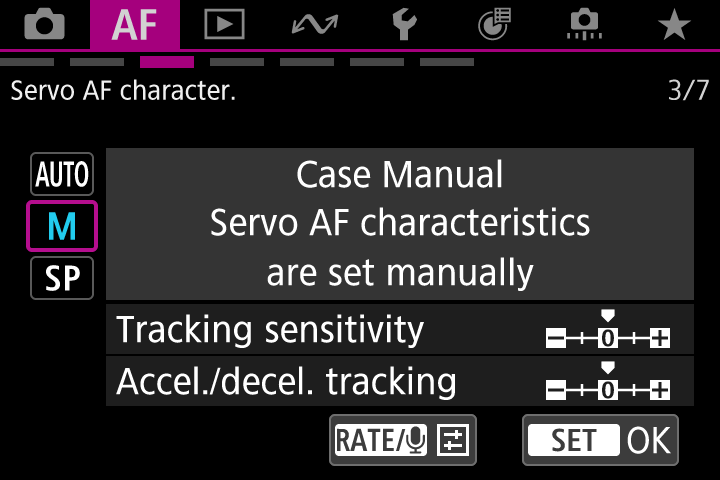The image size is (720, 480).
Task: Open the My Menu star tab
Action: (675, 25)
